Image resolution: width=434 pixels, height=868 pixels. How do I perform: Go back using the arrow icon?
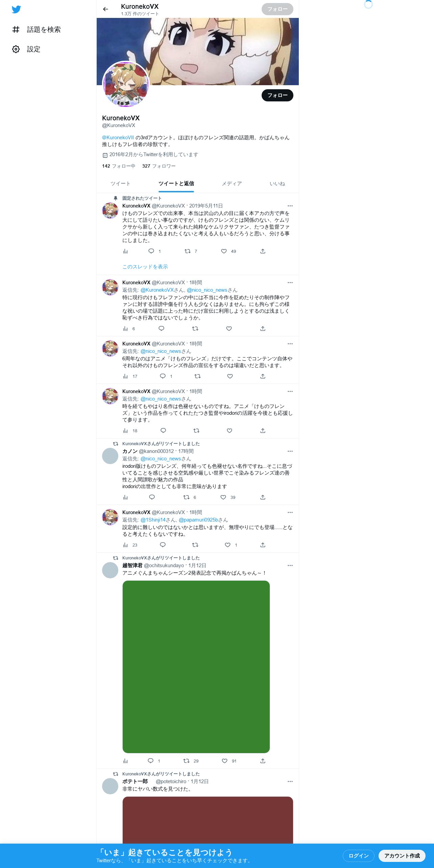[105, 9]
